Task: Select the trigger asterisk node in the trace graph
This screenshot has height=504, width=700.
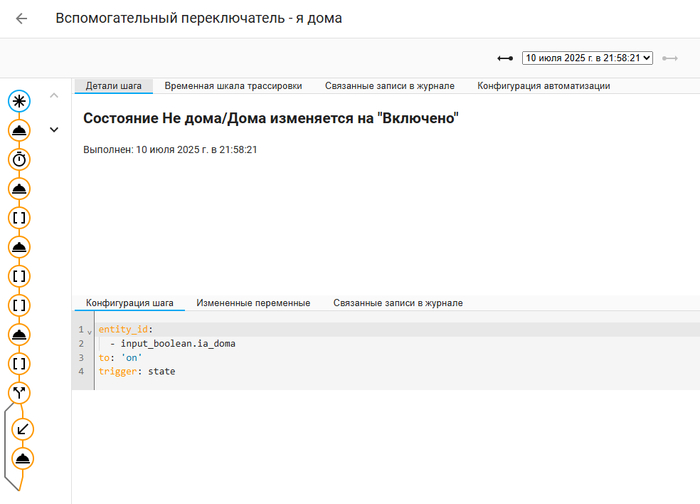Action: tap(20, 100)
